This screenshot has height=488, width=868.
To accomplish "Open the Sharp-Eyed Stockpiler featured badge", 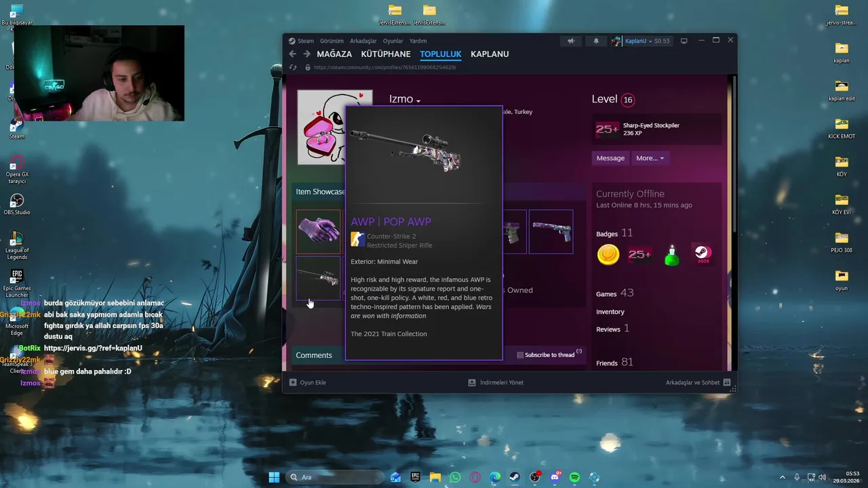I will point(657,129).
